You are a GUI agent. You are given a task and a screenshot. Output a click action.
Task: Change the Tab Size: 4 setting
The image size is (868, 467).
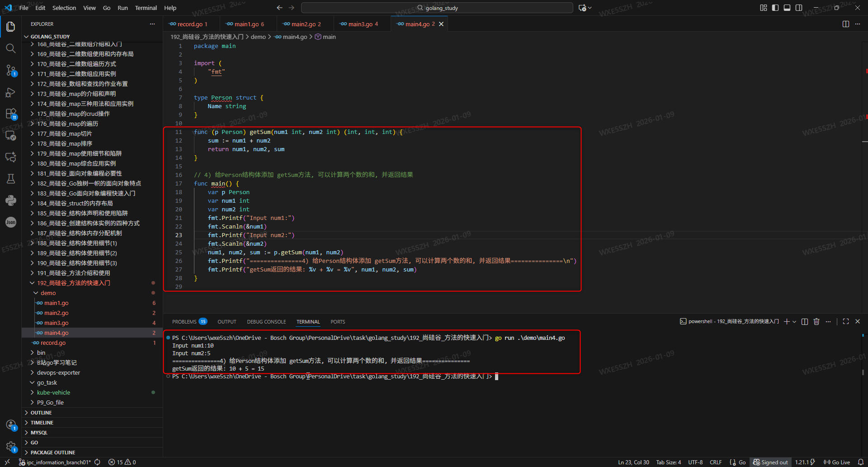(x=668, y=462)
